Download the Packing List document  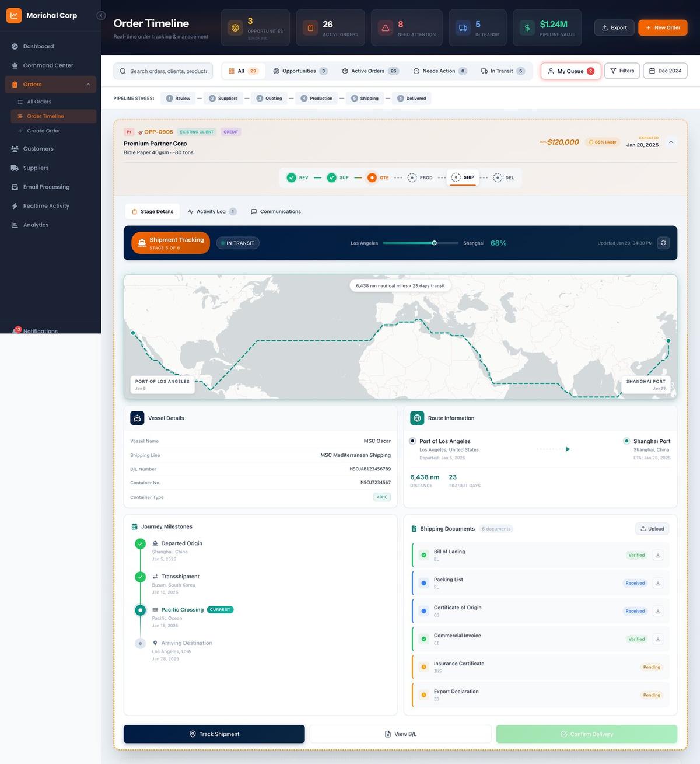click(x=658, y=583)
